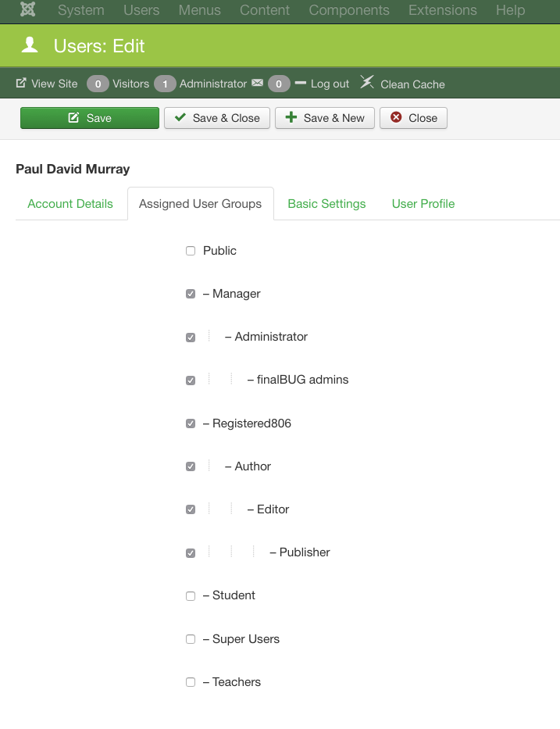Click the Log out dash icon
Image resolution: width=560 pixels, height=729 pixels.
point(301,83)
